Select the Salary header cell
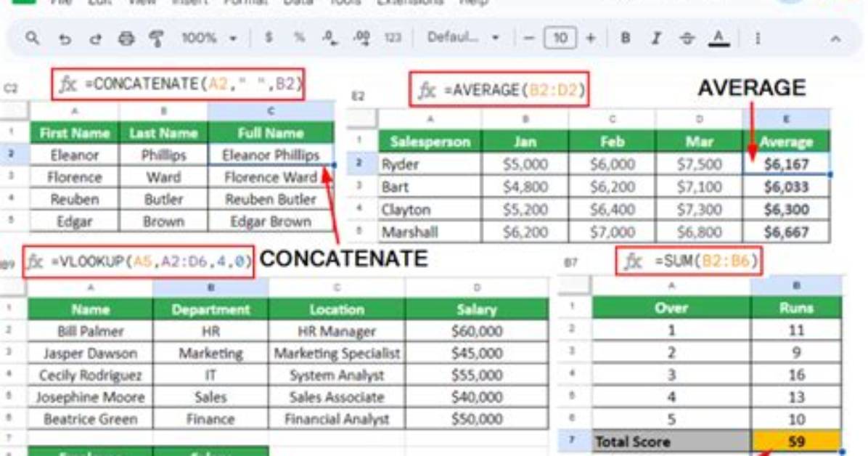Viewport: 868px width, 456px height. tap(477, 309)
